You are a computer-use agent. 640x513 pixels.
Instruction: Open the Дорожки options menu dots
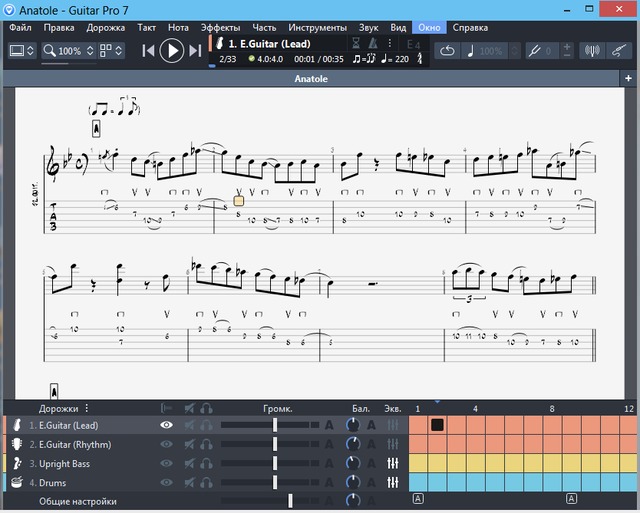pos(87,408)
